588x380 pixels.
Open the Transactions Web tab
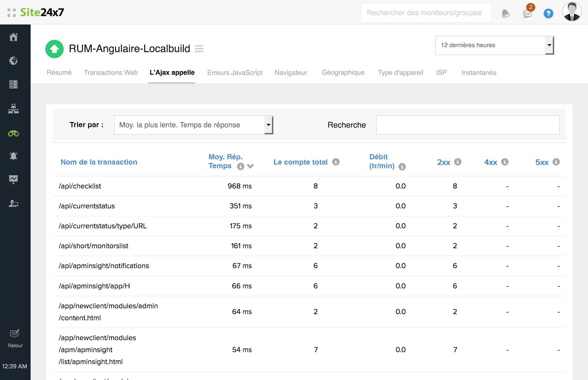pyautogui.click(x=111, y=73)
